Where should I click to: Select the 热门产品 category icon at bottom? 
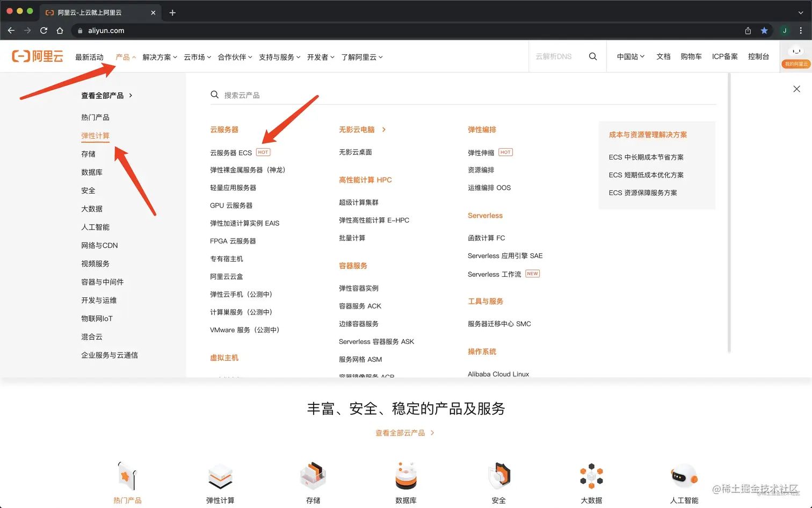(127, 476)
